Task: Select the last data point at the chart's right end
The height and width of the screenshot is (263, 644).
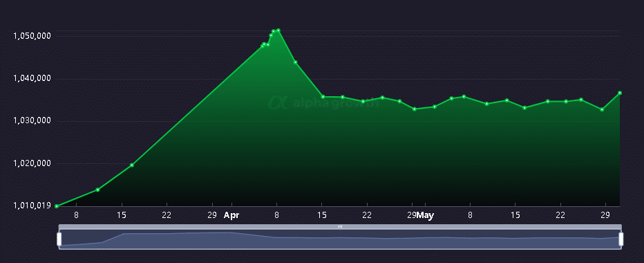Action: (620, 93)
